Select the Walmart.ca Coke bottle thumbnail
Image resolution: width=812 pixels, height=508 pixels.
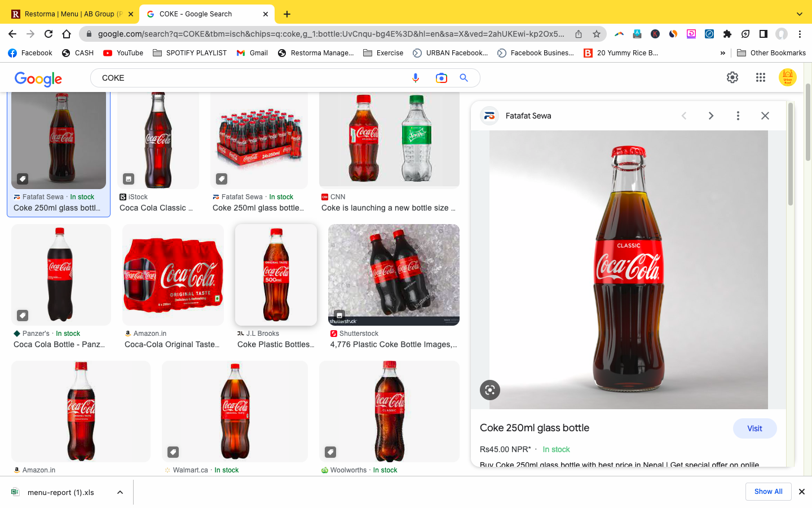tap(235, 411)
